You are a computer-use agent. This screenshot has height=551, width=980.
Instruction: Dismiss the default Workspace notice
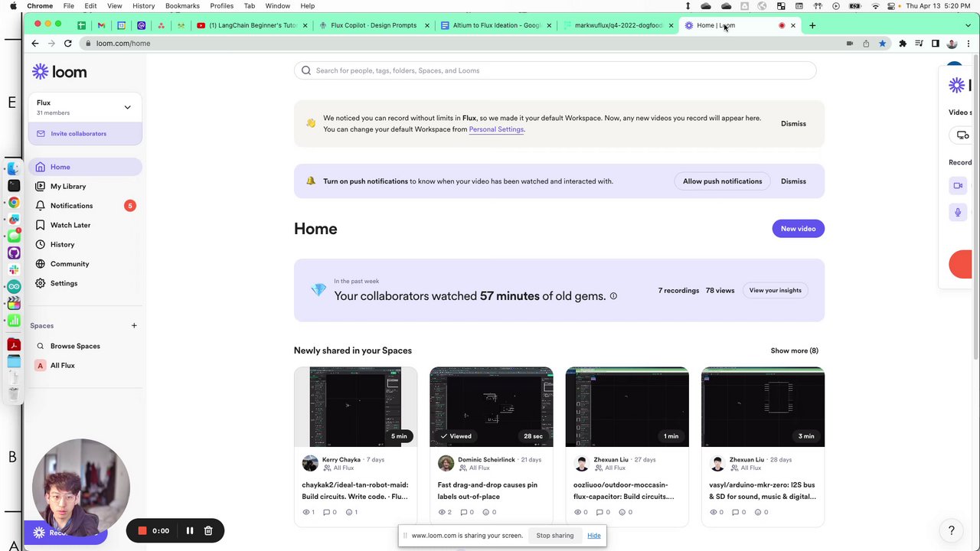tap(793, 124)
